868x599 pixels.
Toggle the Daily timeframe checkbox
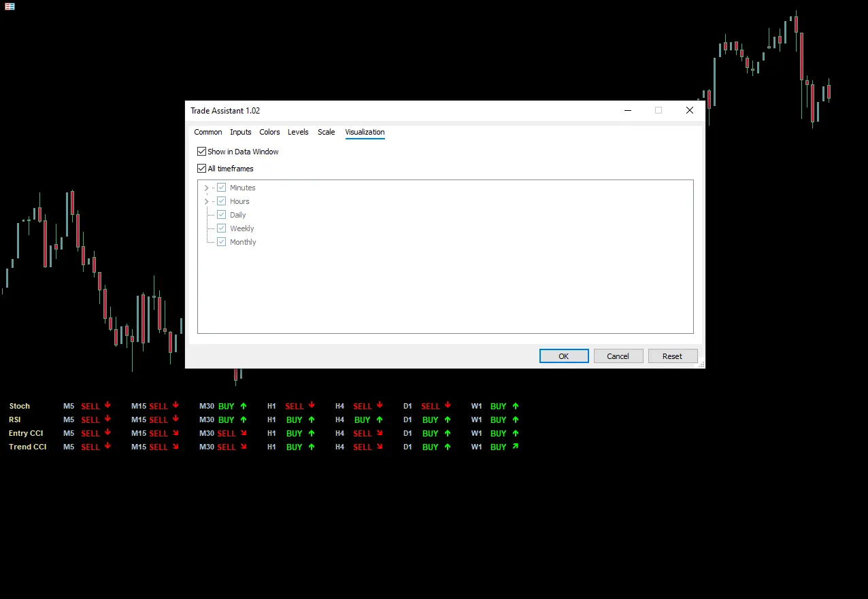tap(221, 215)
